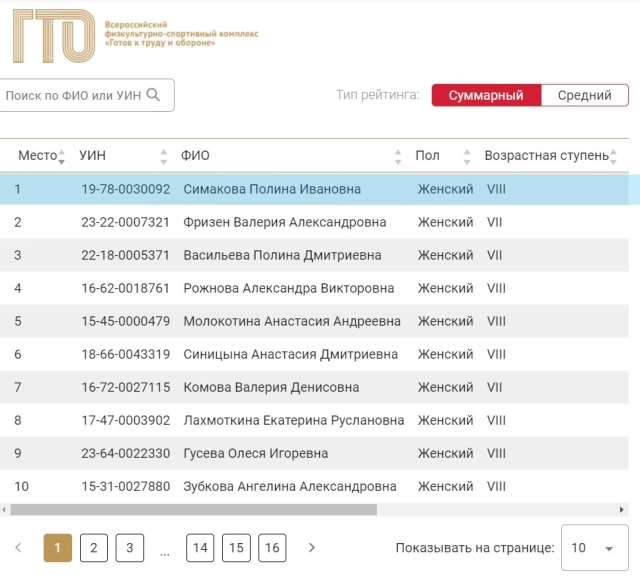
Task: Open the rows-per-page dropdown showing 10
Action: [595, 548]
